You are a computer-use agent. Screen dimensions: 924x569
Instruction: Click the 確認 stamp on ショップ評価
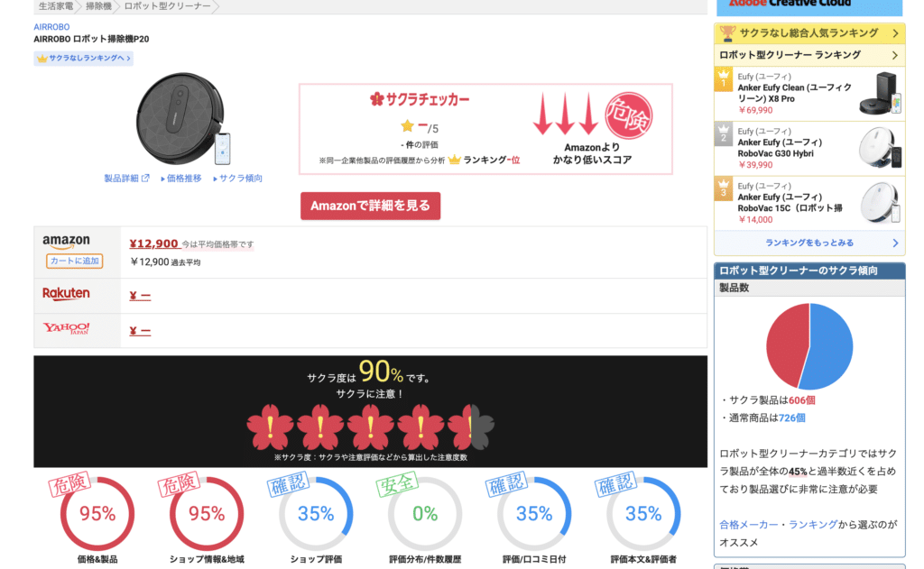(x=288, y=483)
